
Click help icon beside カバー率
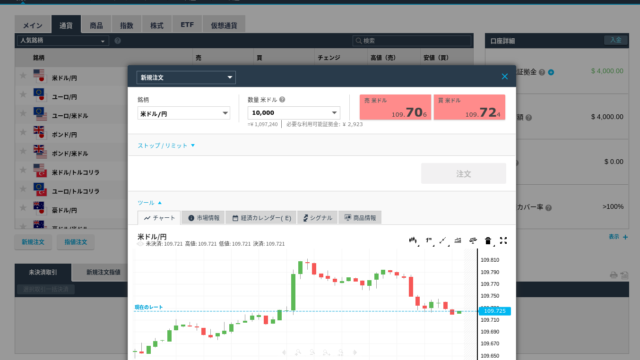(549, 208)
